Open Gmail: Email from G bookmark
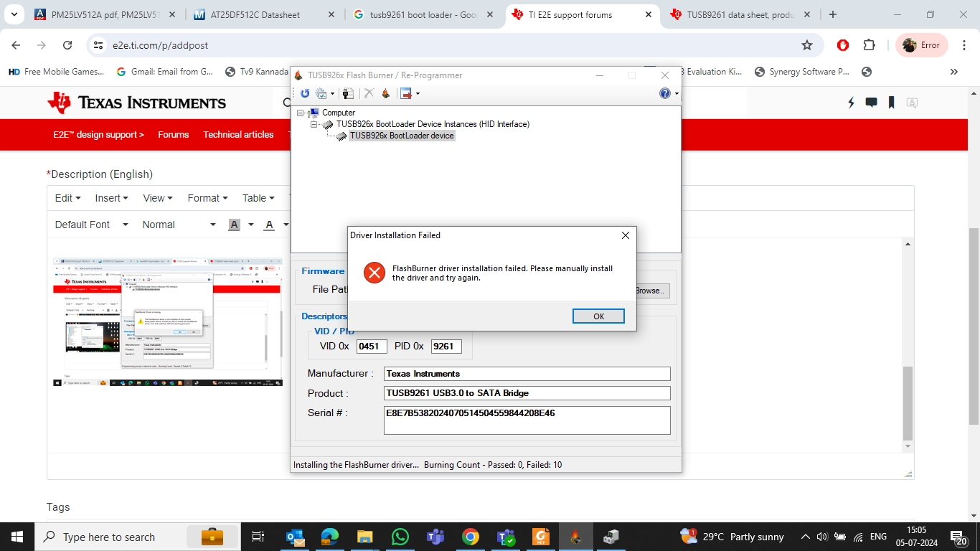This screenshot has width=980, height=551. tap(164, 72)
